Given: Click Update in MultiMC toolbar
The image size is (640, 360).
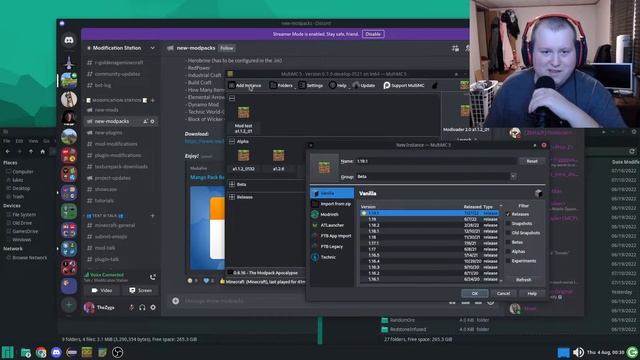Looking at the screenshot, I should coord(364,85).
